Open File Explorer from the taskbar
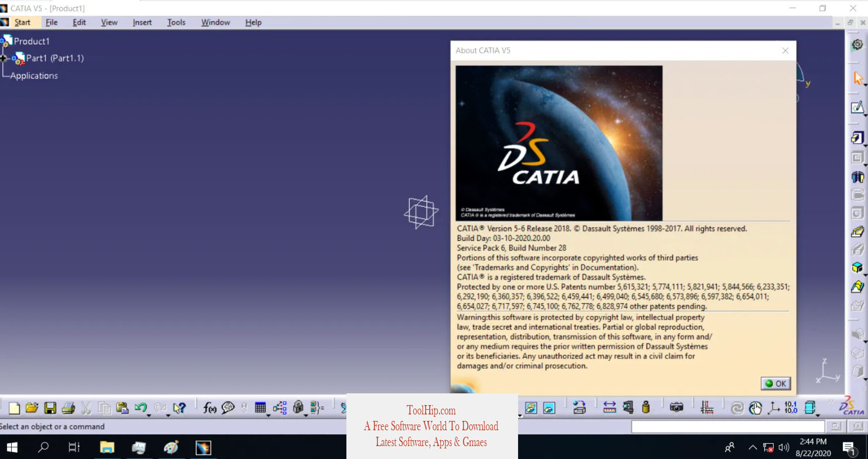 (x=107, y=447)
